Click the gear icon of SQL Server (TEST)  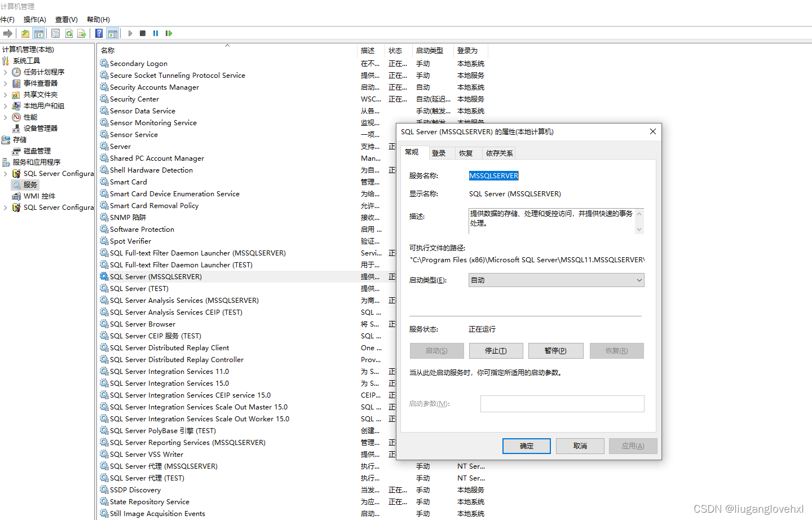point(104,288)
